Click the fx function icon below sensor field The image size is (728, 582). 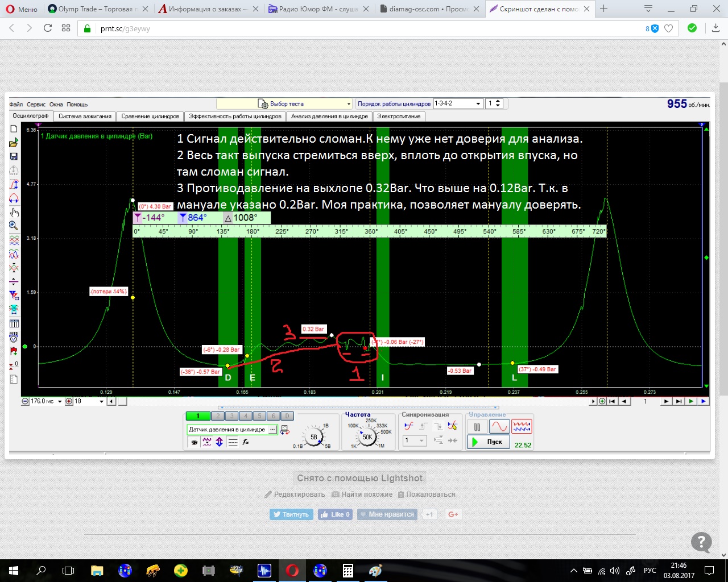click(x=246, y=442)
